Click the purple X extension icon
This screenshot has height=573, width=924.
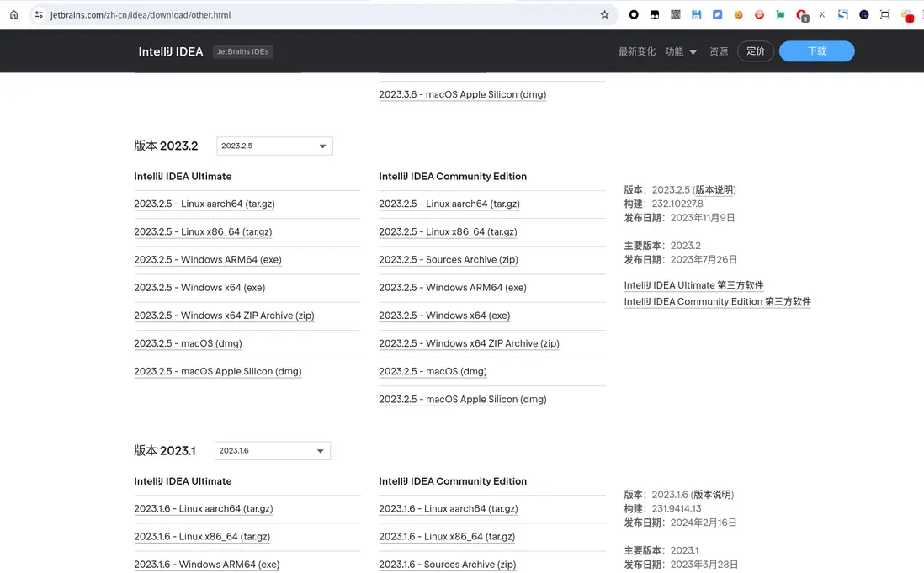pyautogui.click(x=822, y=14)
